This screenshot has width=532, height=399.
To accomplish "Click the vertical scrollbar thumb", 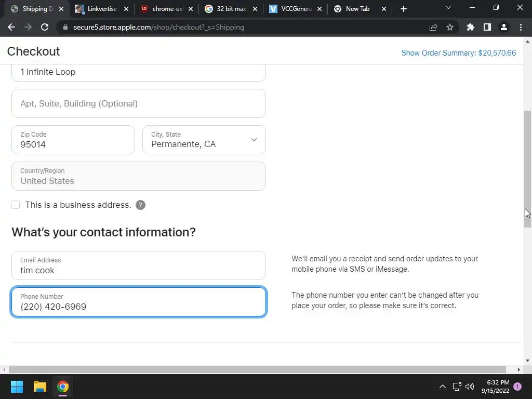I will point(528,169).
